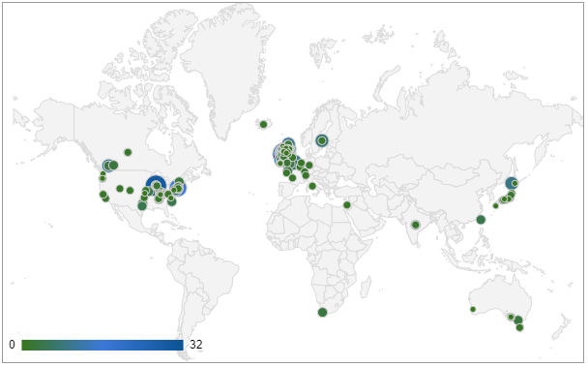This screenshot has height=366, width=588.
Task: Select the southernmost marker in southeast Australia
Action: [x=519, y=327]
